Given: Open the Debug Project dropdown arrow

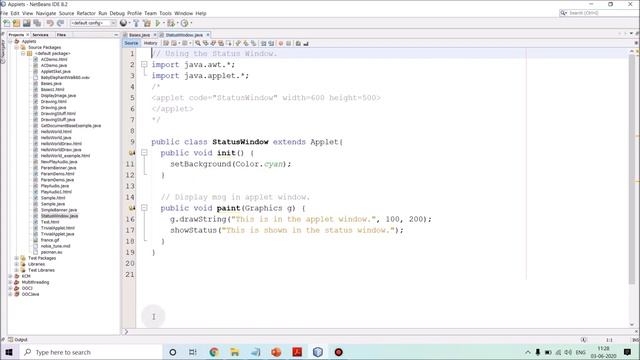Looking at the screenshot, I should [x=177, y=23].
